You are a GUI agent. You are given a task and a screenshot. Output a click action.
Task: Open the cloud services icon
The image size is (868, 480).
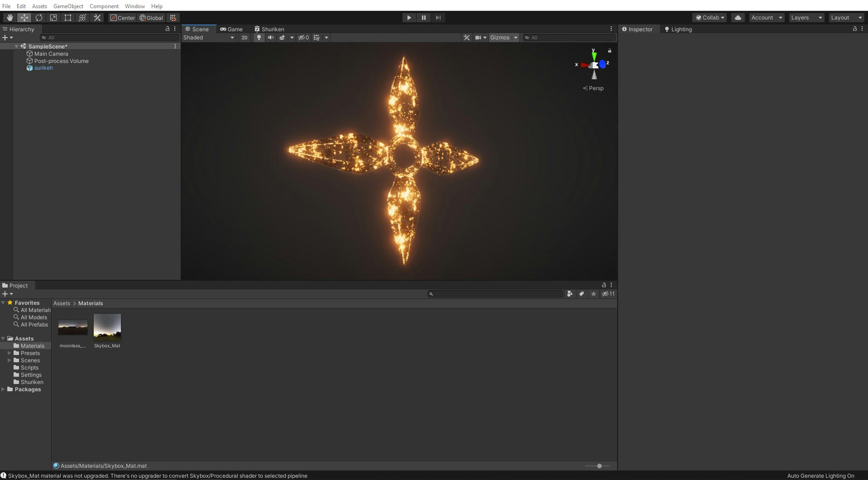[738, 18]
